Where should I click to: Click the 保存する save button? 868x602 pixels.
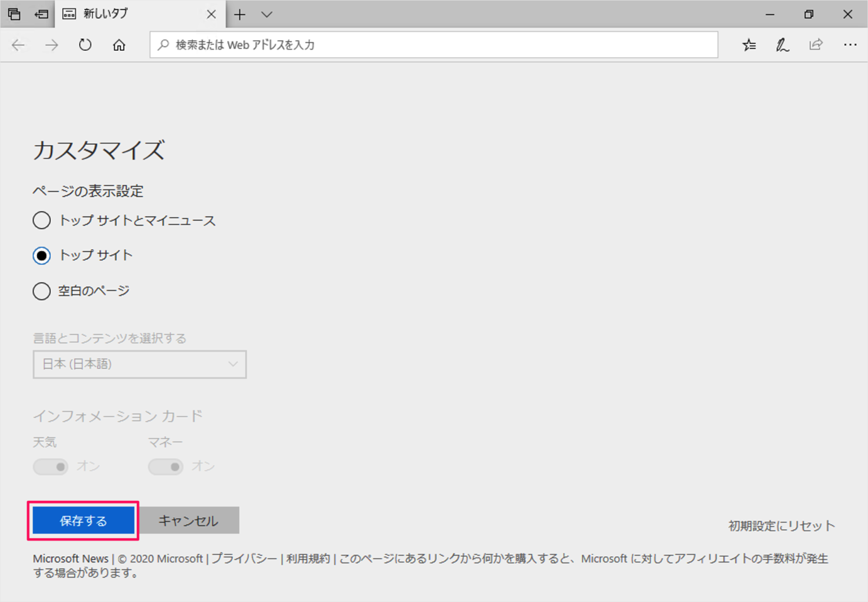pos(83,521)
